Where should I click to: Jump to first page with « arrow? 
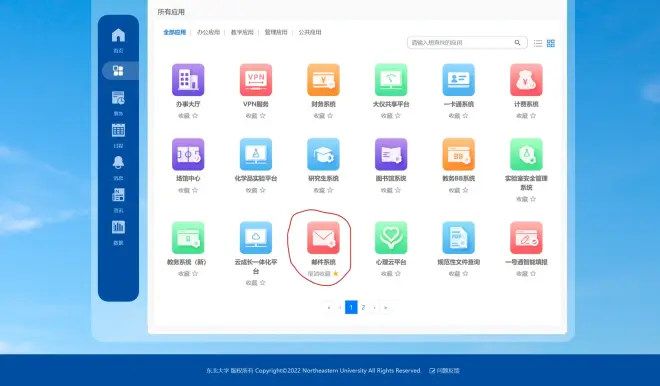[x=329, y=308]
